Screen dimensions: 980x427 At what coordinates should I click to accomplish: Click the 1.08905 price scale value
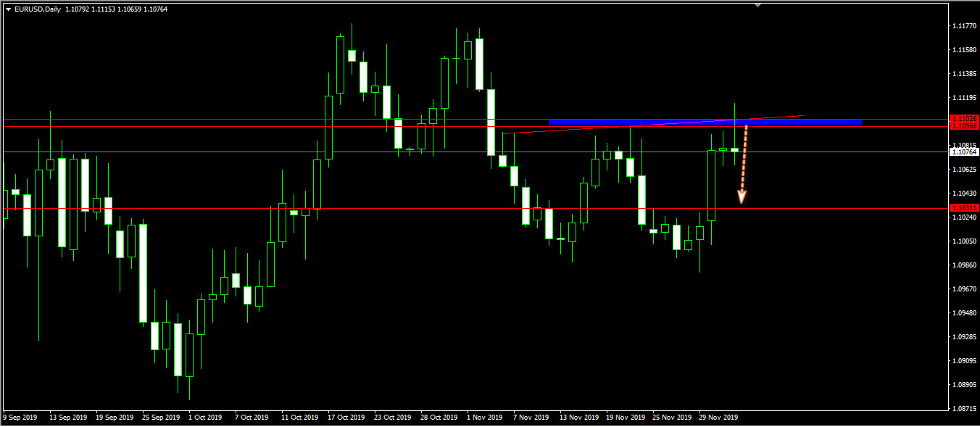tap(966, 385)
